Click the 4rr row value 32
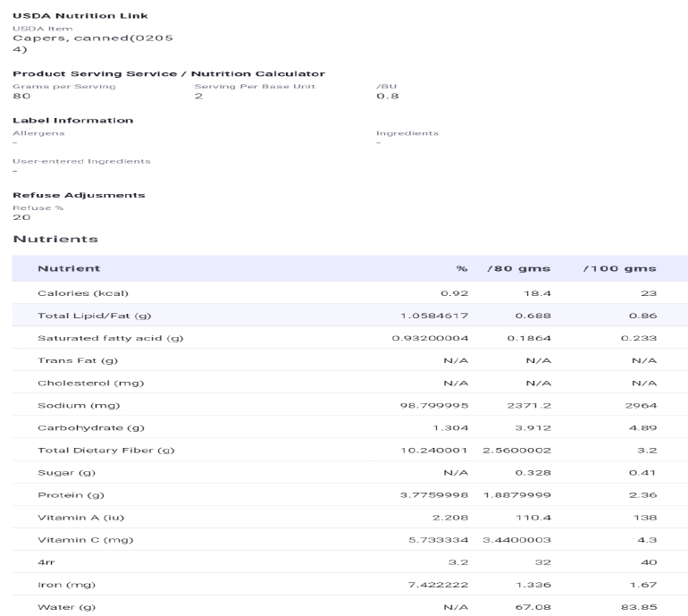Screen dimensions: 688x616 pyautogui.click(x=542, y=562)
